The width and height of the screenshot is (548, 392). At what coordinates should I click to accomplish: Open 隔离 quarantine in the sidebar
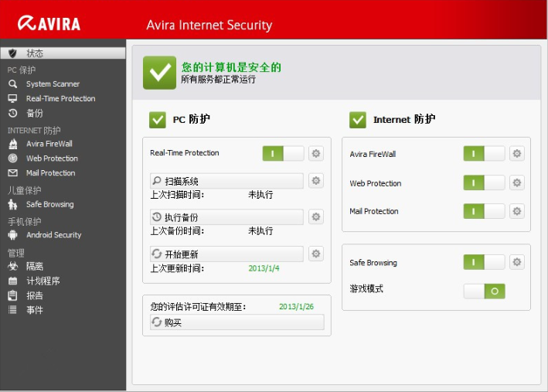click(35, 266)
